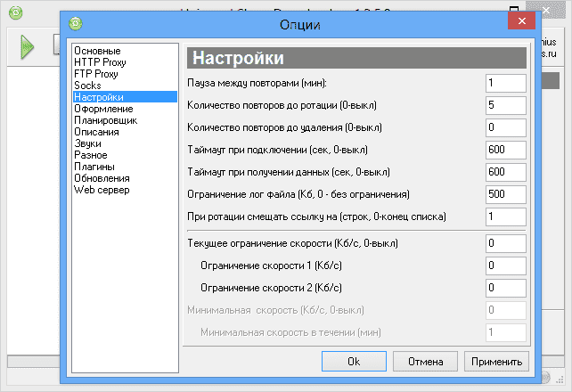The image size is (572, 392).
Task: Select Основные in the options list
Action: coord(97,51)
